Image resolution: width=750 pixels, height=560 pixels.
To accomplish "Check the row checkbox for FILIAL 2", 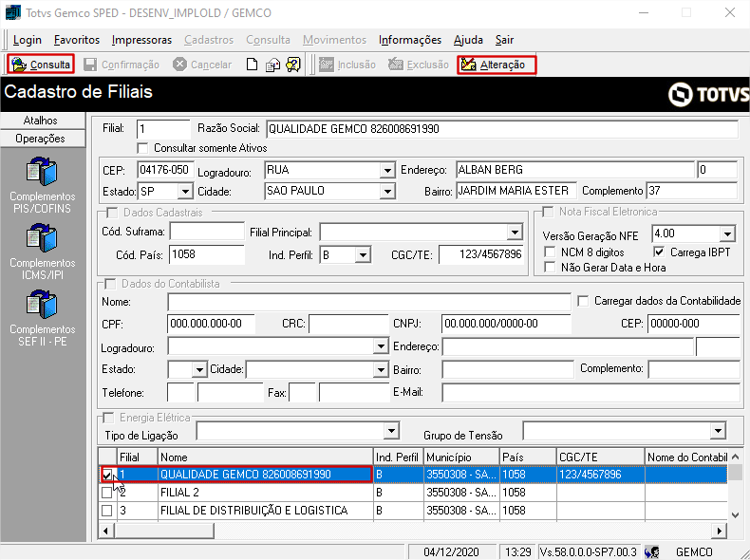I will pyautogui.click(x=107, y=493).
